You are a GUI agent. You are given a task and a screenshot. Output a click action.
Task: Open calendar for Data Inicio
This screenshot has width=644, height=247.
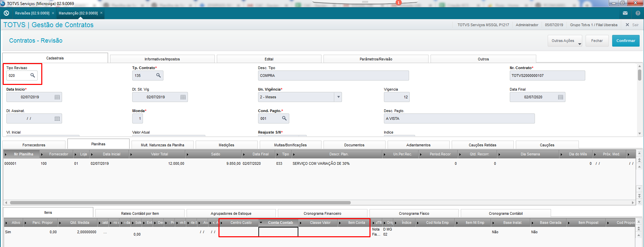coord(57,97)
